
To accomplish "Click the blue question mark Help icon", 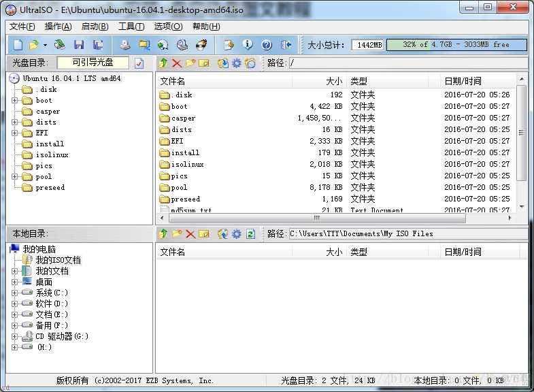I will tap(267, 45).
